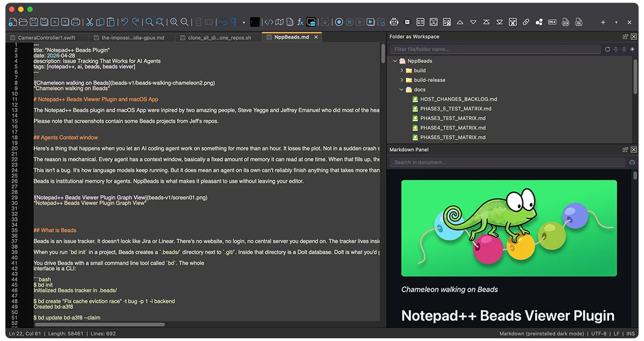This screenshot has width=644, height=341.
Task: Toggle show all characters pilcrow icon
Action: pyautogui.click(x=233, y=22)
